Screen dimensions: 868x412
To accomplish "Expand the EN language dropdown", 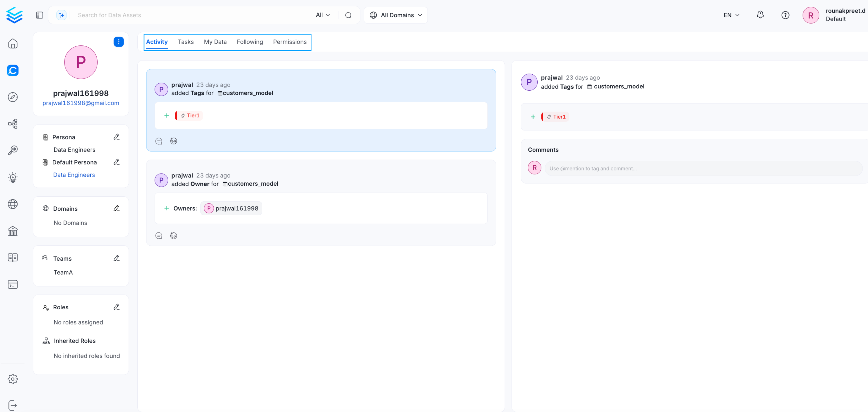I will (731, 15).
